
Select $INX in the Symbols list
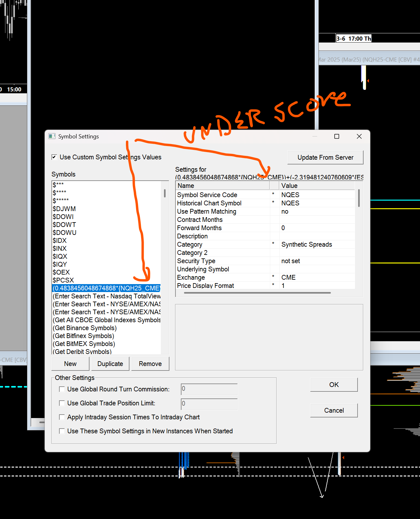106,249
